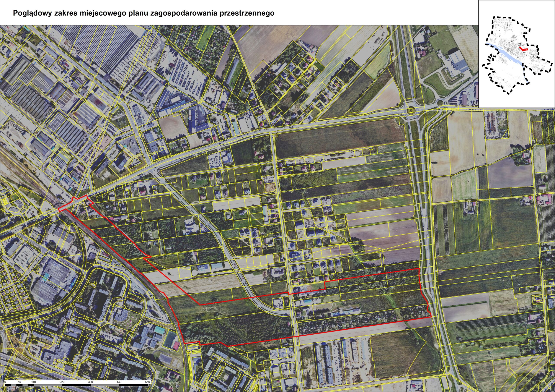Click the word 'Poglądowy' in the title
Viewport: 555px width, 392px height.
coord(32,13)
